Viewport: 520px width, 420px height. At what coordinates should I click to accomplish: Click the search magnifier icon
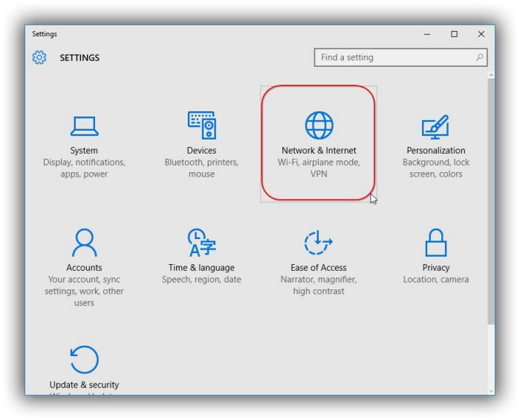[479, 57]
